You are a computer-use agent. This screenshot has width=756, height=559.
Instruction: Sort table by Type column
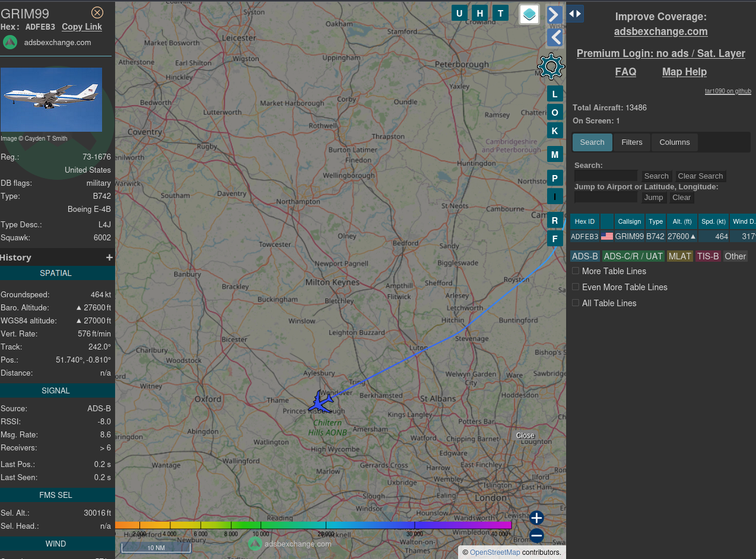[656, 221]
